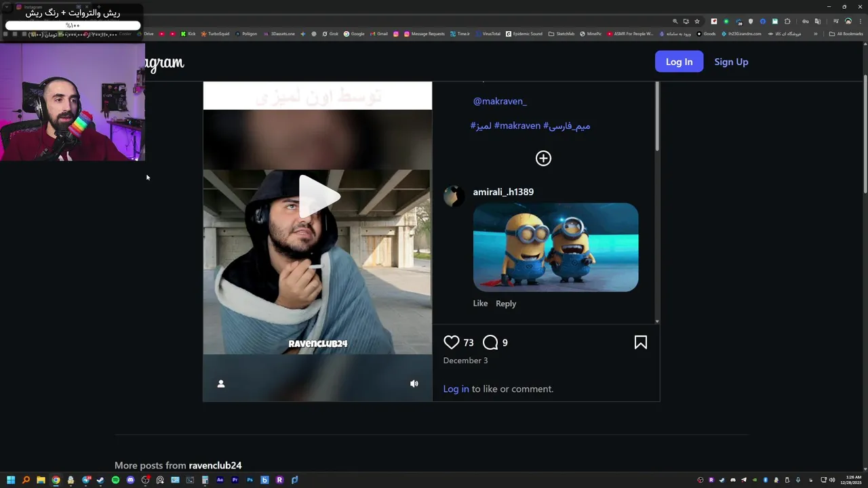
Task: Click the taskbar clock showing 1:26 AM
Action: (x=852, y=480)
